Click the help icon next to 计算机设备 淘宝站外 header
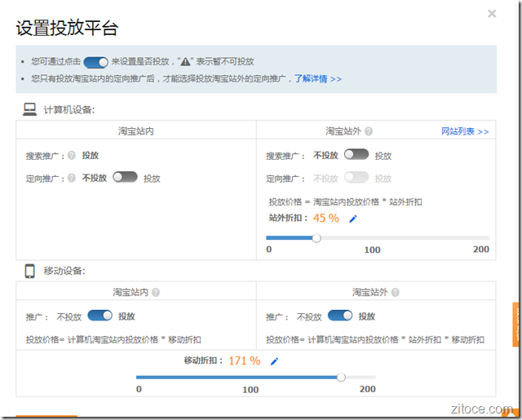The width and height of the screenshot is (522, 420). pyautogui.click(x=369, y=131)
